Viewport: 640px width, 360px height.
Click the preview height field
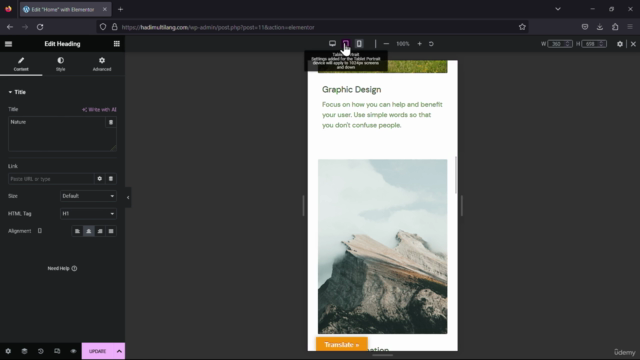point(594,44)
